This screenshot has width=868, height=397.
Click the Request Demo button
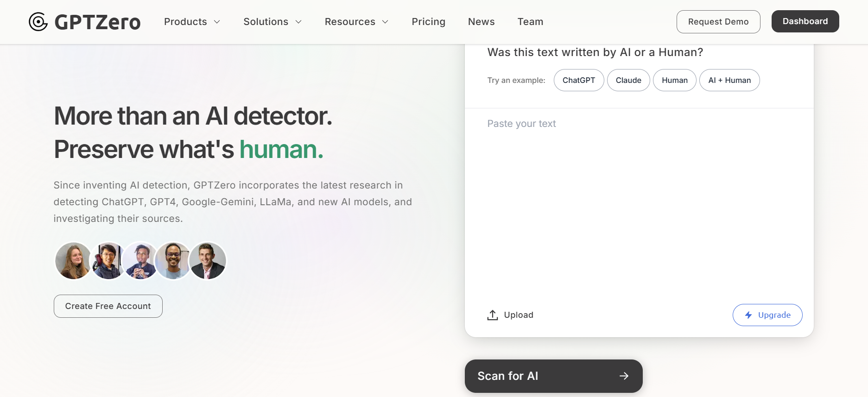718,22
